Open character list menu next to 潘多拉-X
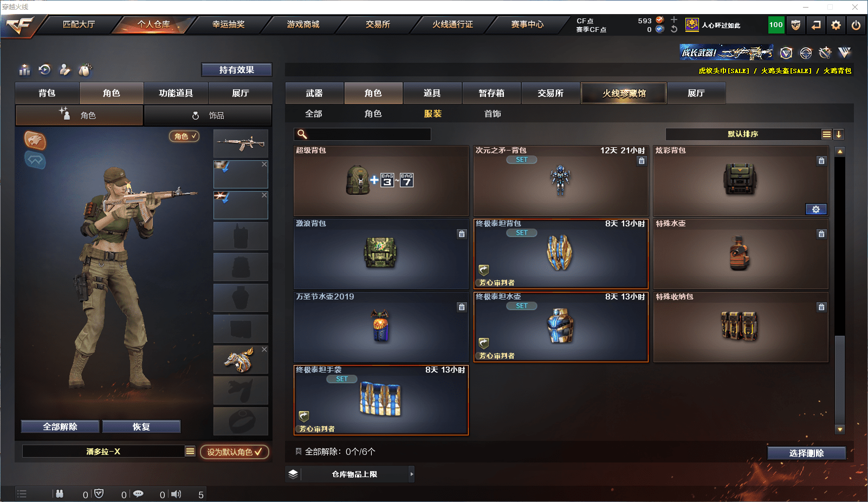Viewport: 868px width, 502px height. [190, 451]
